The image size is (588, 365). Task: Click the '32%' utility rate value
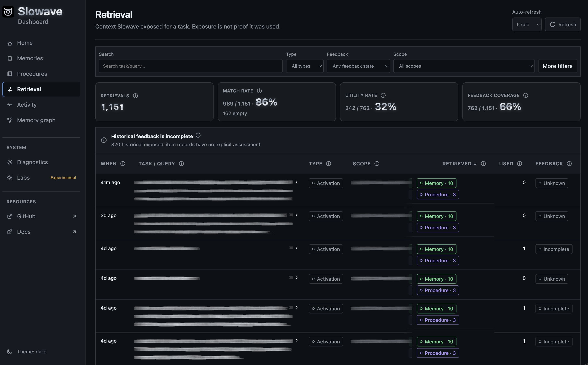[386, 107]
